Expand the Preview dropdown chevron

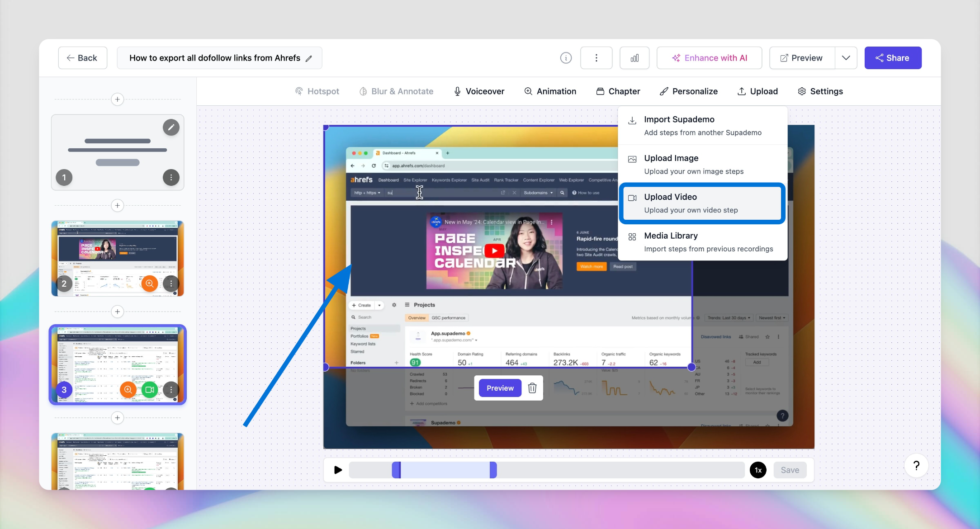coord(846,58)
